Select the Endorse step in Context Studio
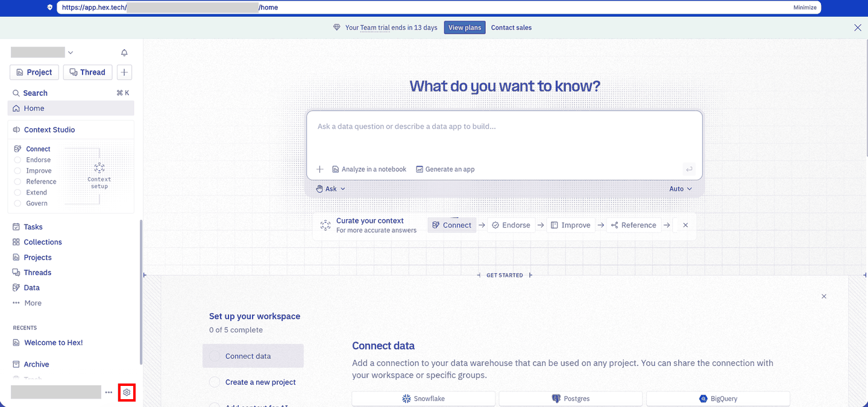Image resolution: width=868 pixels, height=407 pixels. click(x=39, y=160)
